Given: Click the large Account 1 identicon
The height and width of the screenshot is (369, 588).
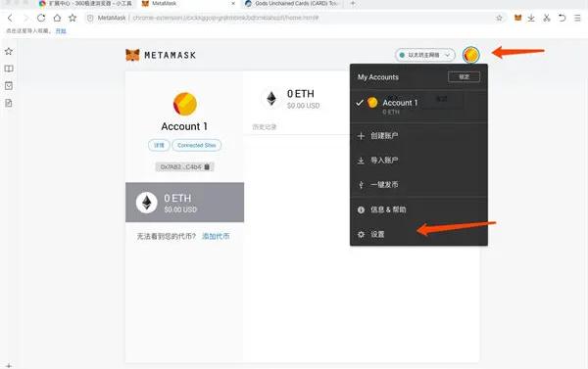Looking at the screenshot, I should (185, 104).
